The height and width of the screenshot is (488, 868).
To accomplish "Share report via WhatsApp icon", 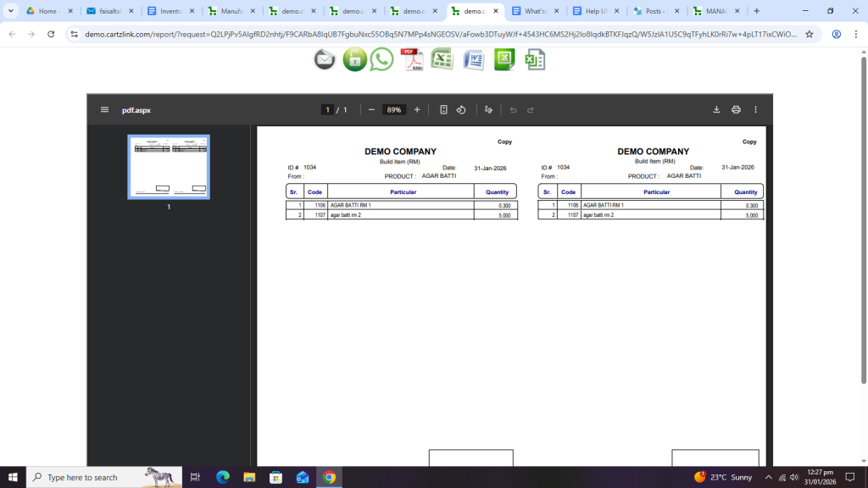I will (x=381, y=59).
